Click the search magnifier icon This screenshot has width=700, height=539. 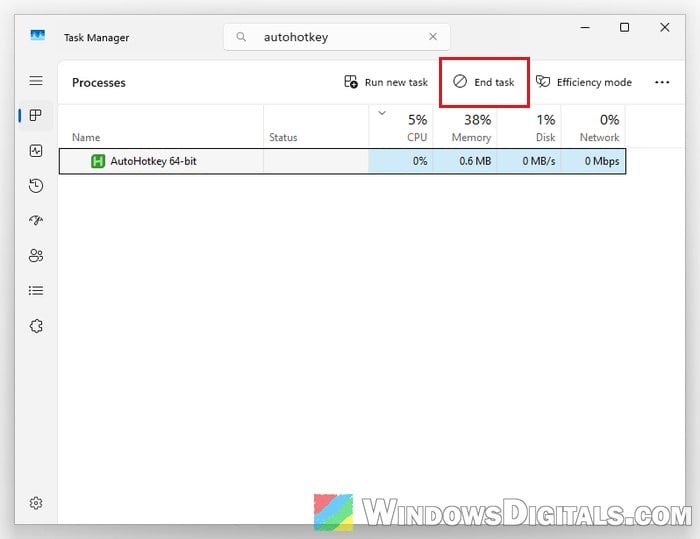coord(241,37)
